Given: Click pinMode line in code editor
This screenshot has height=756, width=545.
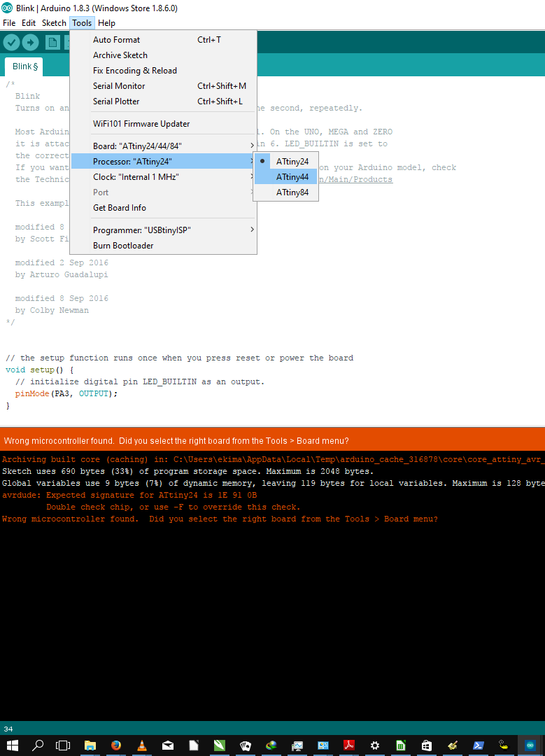Looking at the screenshot, I should 66,393.
